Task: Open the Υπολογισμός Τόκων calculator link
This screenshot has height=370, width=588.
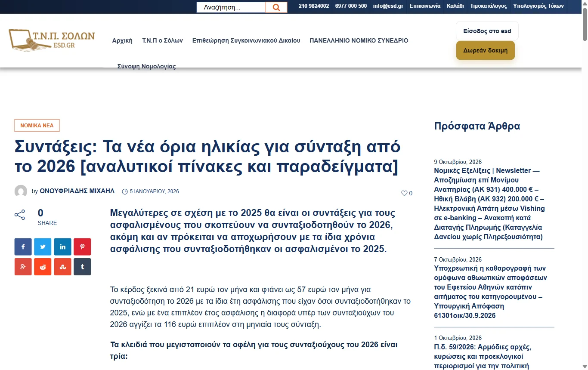Action: 538,6
